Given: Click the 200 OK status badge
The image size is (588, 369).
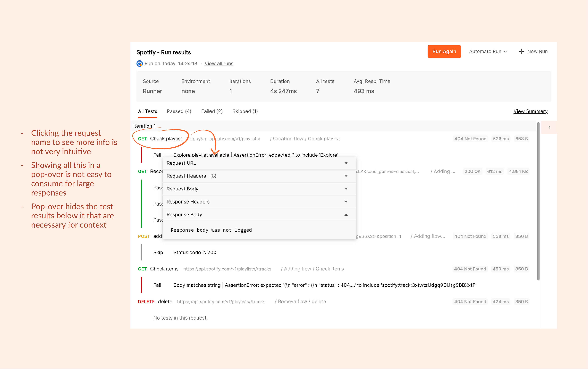Looking at the screenshot, I should 472,171.
